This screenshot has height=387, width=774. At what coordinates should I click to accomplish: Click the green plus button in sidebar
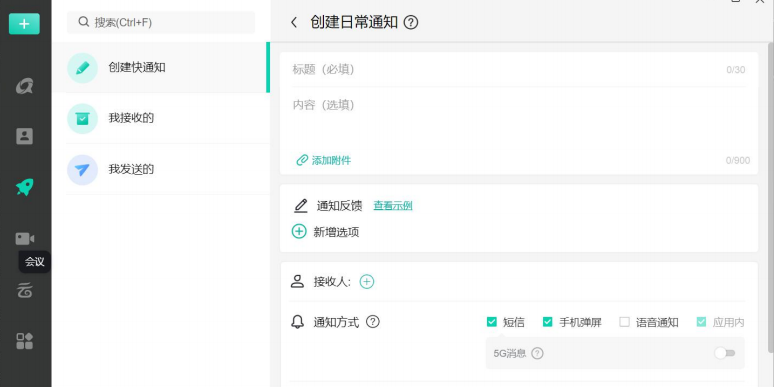(x=24, y=24)
